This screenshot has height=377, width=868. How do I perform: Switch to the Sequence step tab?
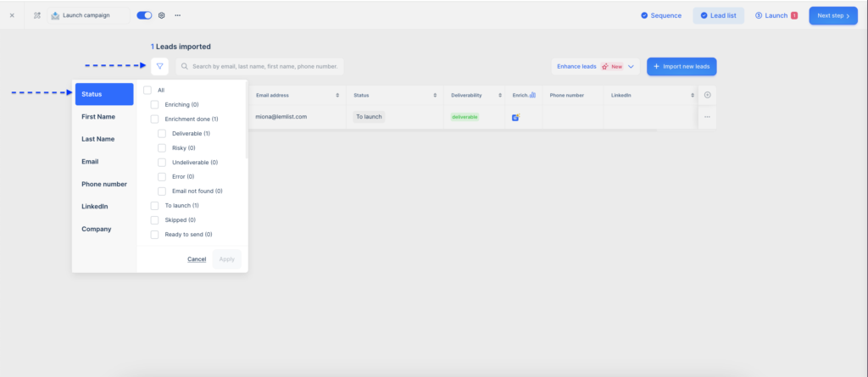[661, 15]
